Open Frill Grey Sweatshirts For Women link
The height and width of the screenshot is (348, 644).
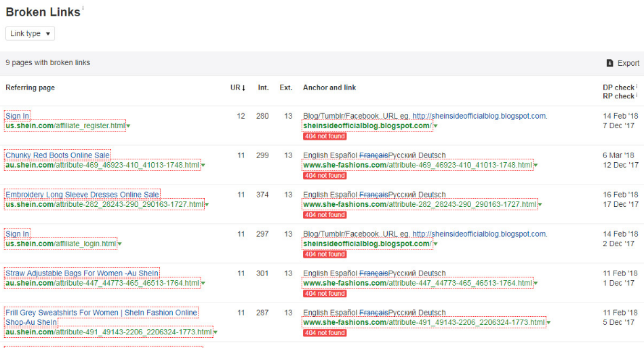pos(101,317)
